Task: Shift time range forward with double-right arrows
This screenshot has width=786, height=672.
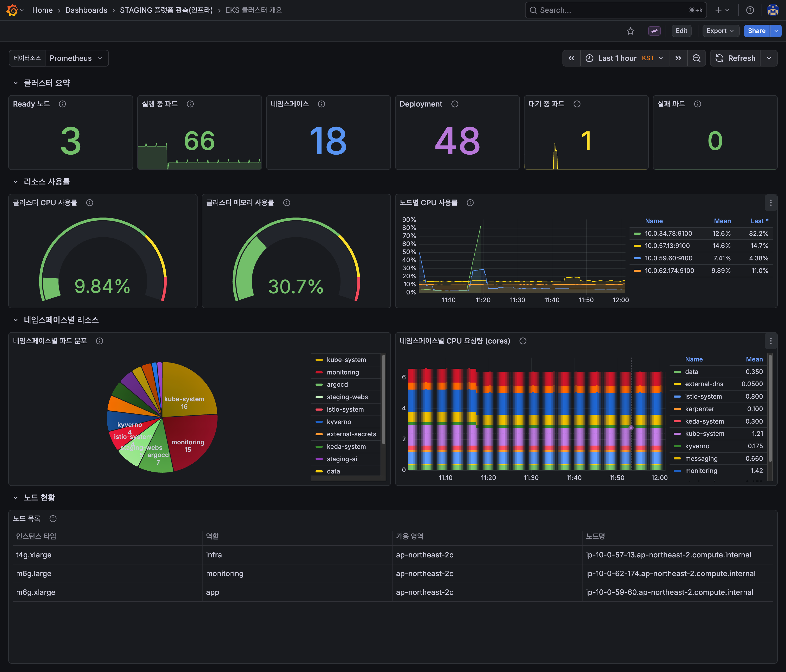Action: (678, 58)
